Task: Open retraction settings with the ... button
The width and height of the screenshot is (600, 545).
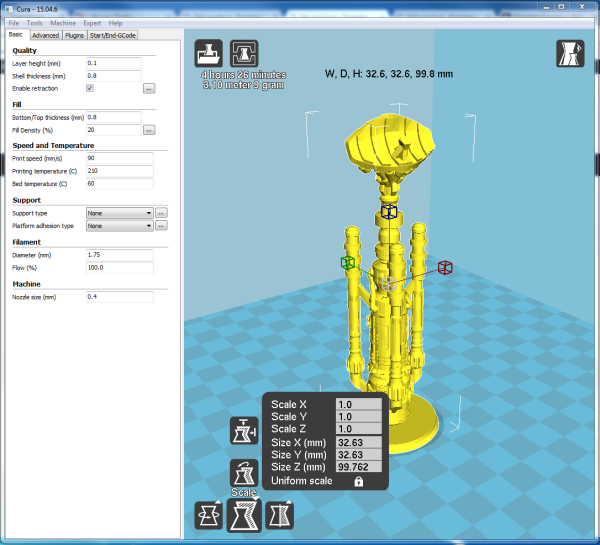Action: 149,88
